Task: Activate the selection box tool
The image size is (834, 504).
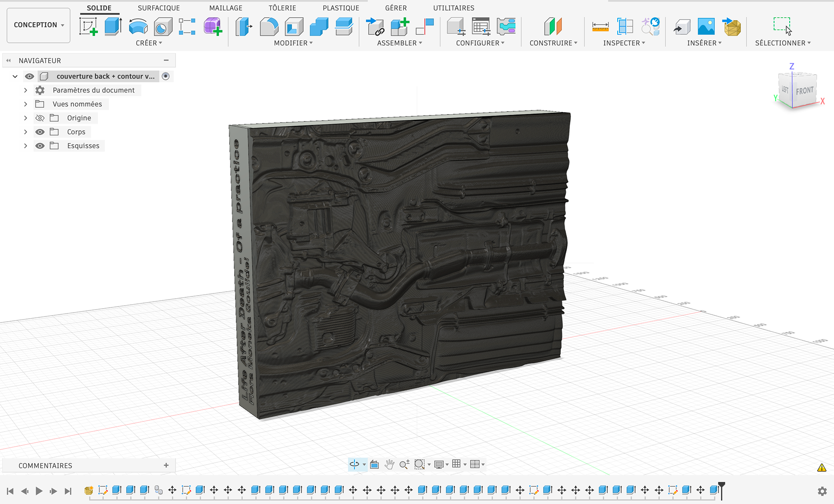Action: (782, 26)
